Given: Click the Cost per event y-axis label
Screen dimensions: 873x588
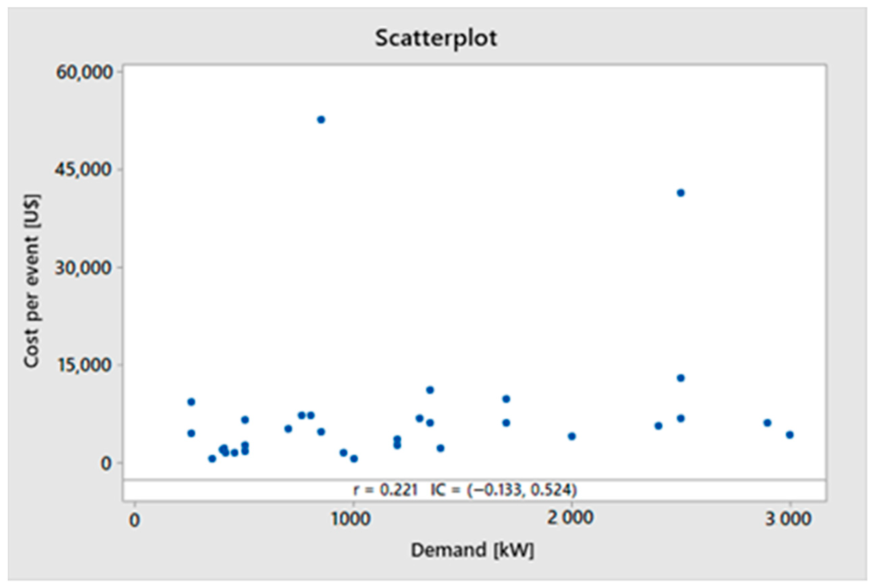Looking at the screenshot, I should (x=32, y=281).
